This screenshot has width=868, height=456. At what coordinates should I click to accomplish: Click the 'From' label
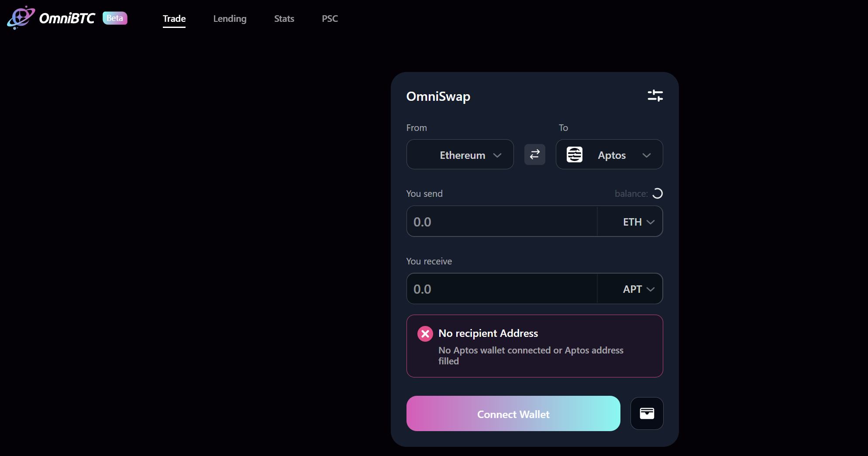(417, 128)
